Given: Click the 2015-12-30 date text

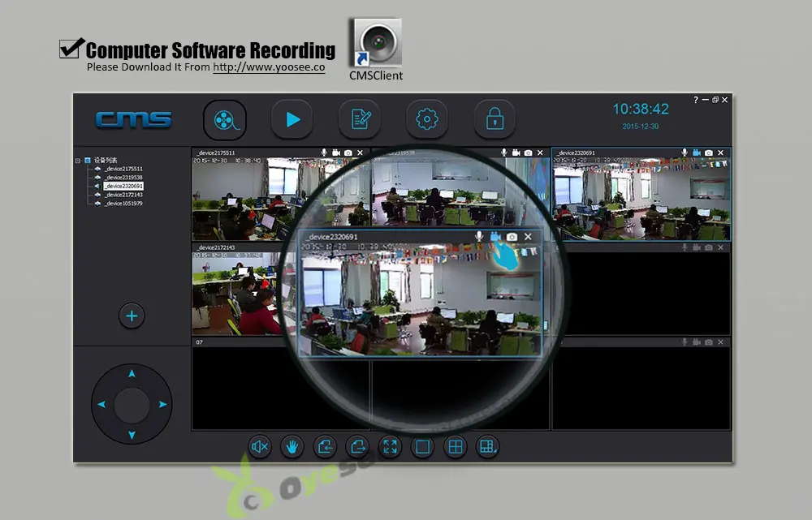Looking at the screenshot, I should click(x=641, y=127).
